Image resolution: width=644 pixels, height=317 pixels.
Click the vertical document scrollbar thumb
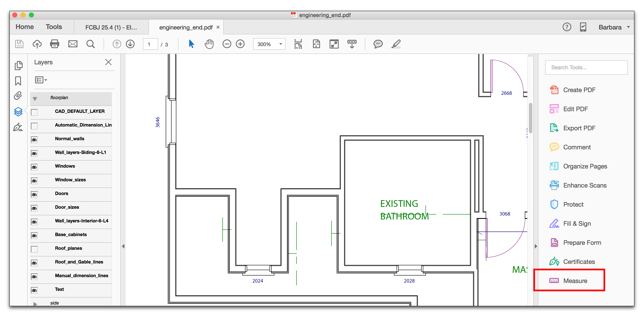pos(530,118)
